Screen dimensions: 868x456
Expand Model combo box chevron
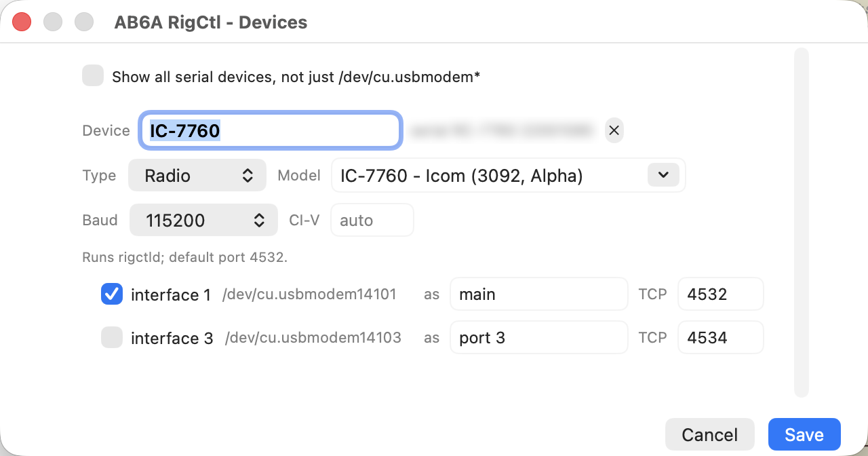663,175
